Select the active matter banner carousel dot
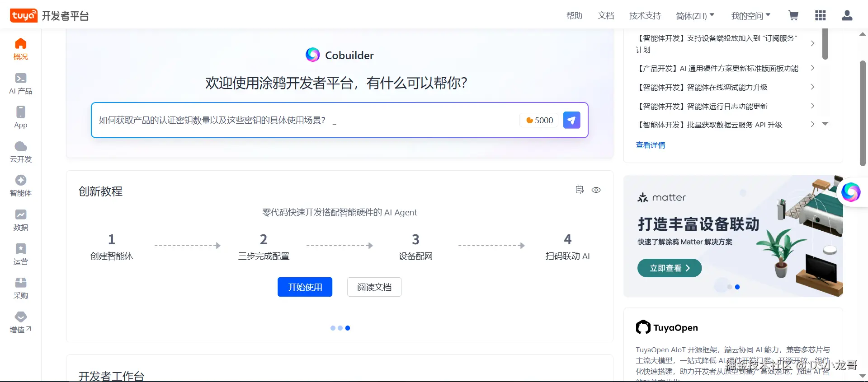The height and width of the screenshot is (382, 868). tap(737, 287)
